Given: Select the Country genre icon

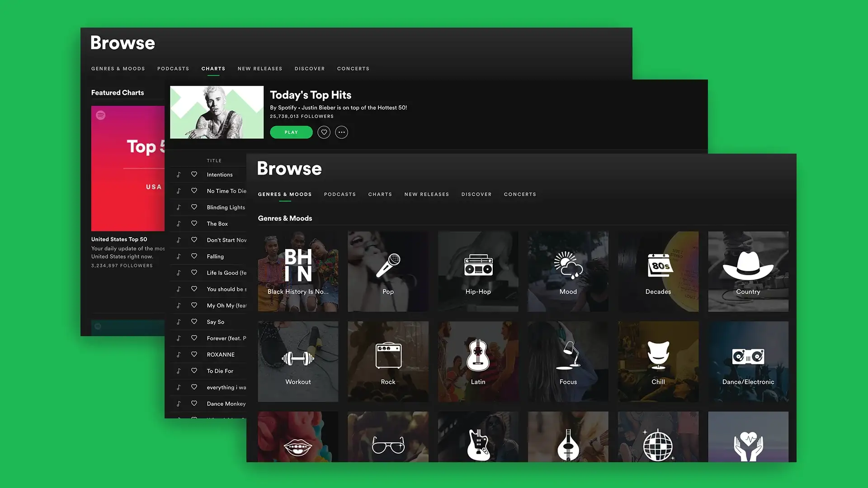Looking at the screenshot, I should pos(748,271).
